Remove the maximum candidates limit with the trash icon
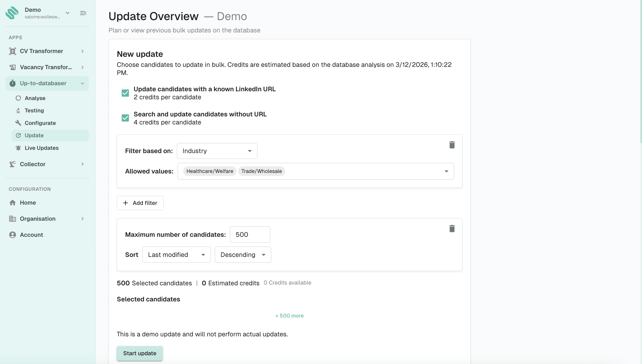The height and width of the screenshot is (364, 642). (452, 229)
